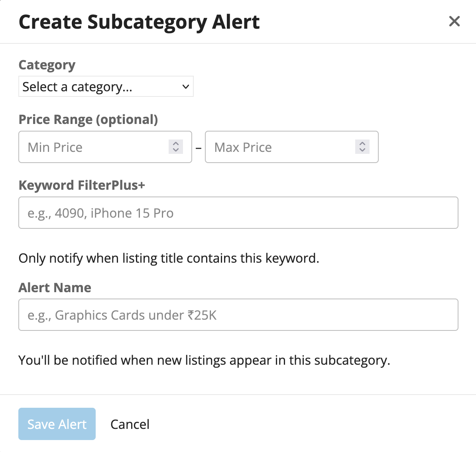Viewport: 476px width, 452px height.
Task: Click the 'Keyword FilterPlus+' label
Action: pyautogui.click(x=82, y=185)
